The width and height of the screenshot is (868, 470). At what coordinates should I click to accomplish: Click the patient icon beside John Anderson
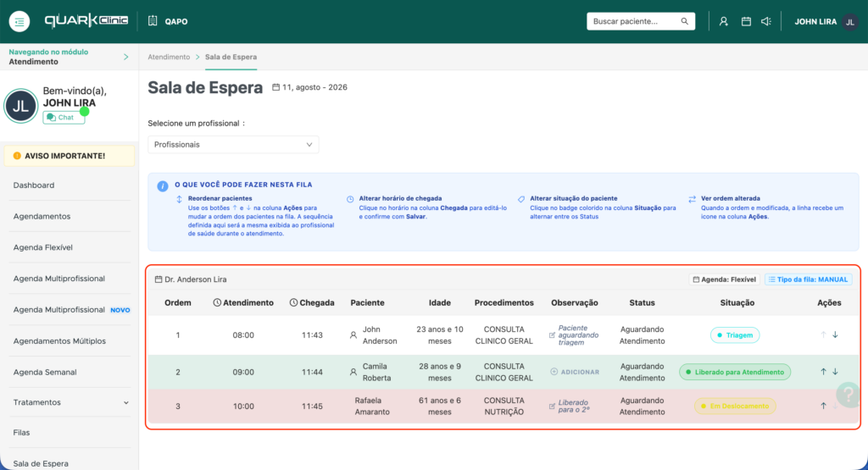pos(353,335)
